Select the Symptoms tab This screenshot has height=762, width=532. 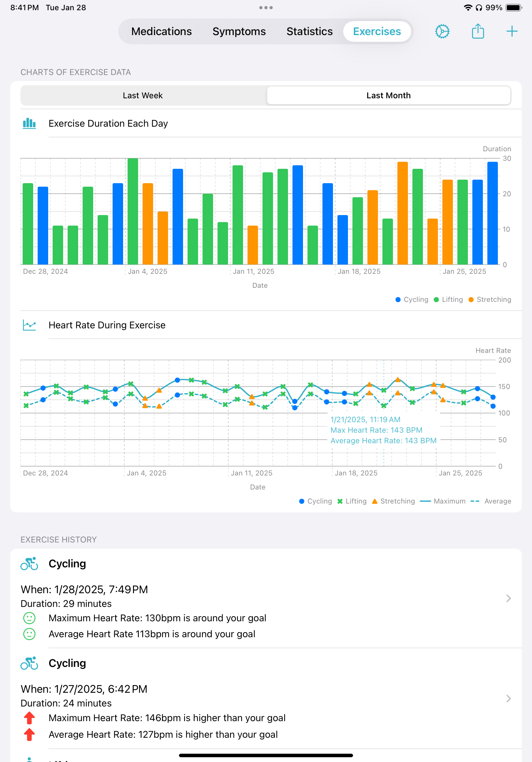pos(239,31)
